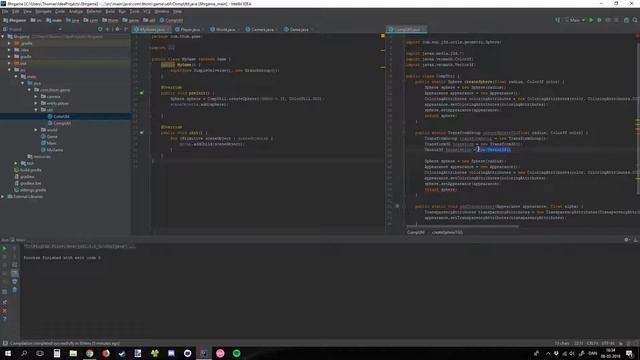
Task: Rerun program from Run panel green arrow
Action: click(x=4, y=248)
